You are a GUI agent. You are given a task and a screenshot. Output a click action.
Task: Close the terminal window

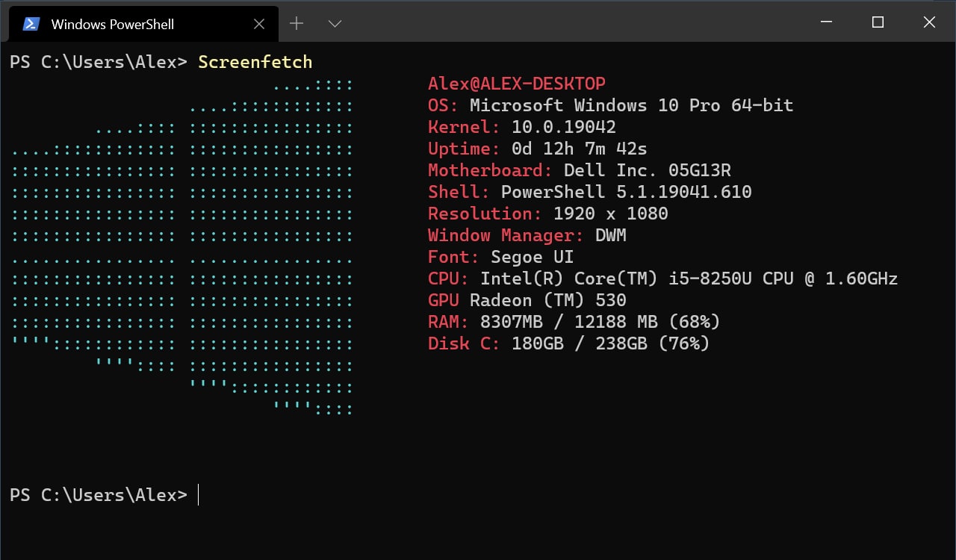(929, 22)
